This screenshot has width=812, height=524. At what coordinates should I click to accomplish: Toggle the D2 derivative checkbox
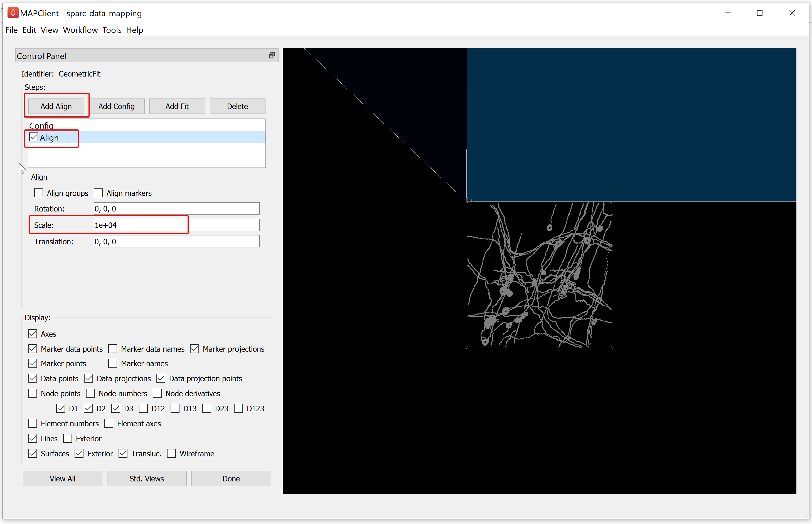pyautogui.click(x=88, y=408)
